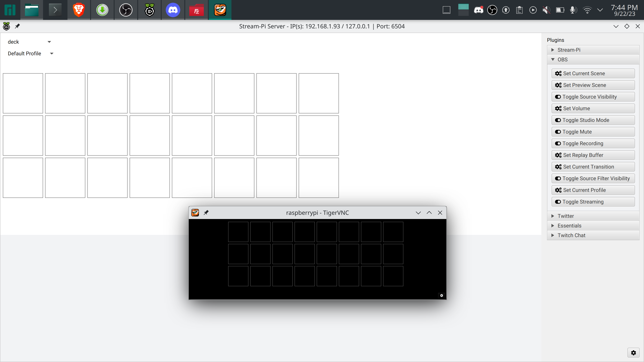Open Discord from the taskbar
The width and height of the screenshot is (644, 362).
tap(173, 10)
